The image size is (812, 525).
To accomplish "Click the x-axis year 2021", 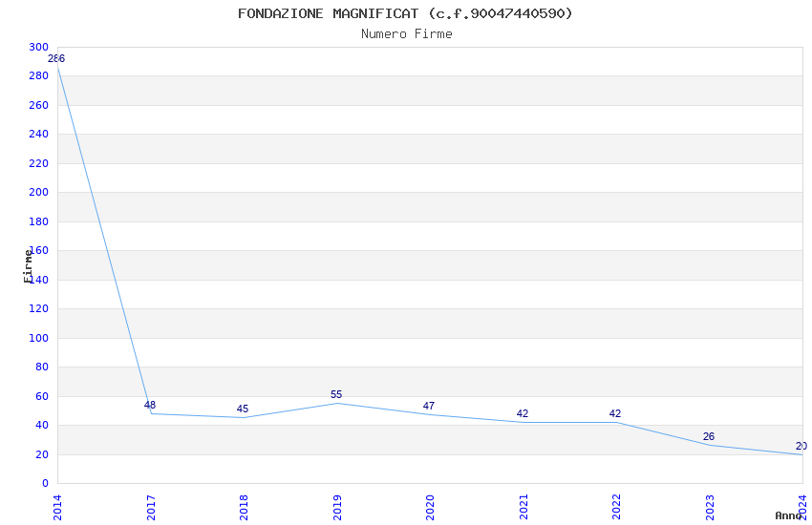I will 524,508.
